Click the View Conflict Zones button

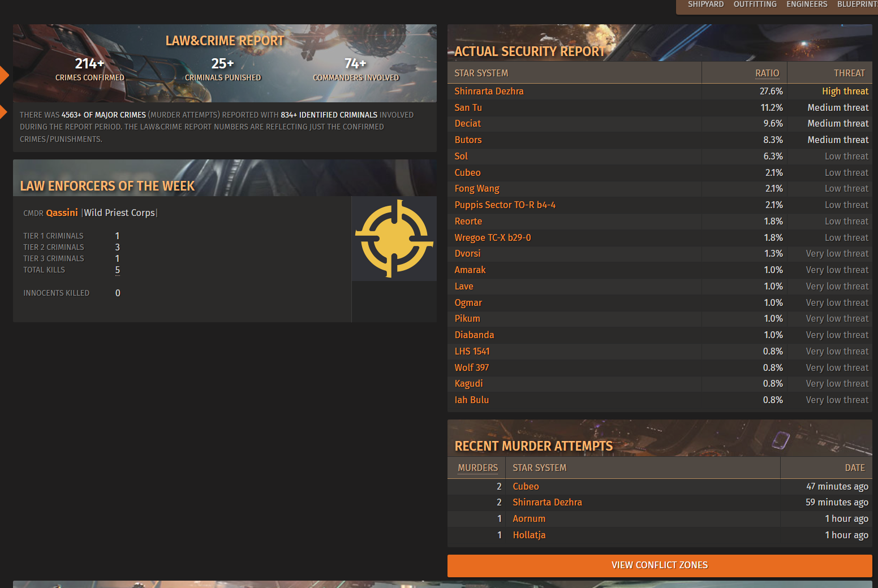660,565
